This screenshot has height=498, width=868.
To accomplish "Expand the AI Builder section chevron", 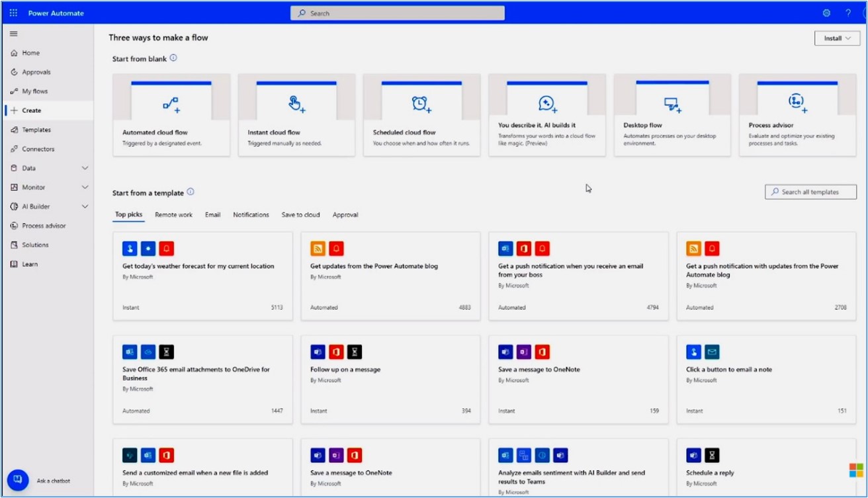I will (85, 206).
